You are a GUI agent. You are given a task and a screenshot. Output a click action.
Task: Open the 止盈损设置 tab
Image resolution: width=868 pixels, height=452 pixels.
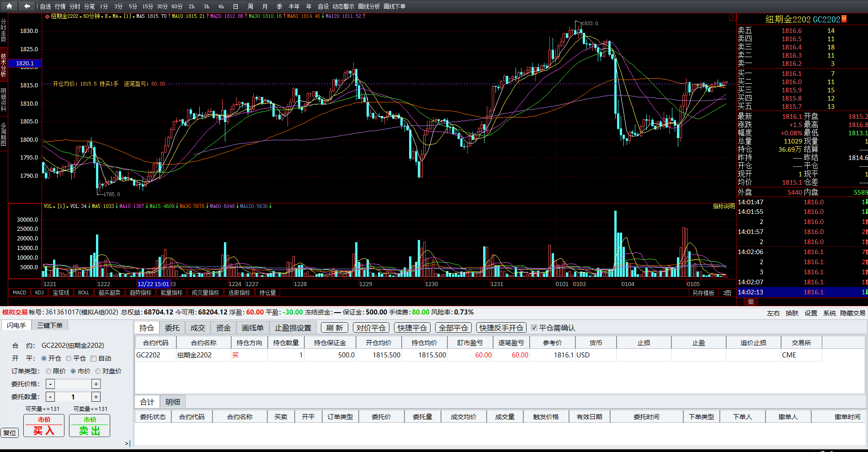pyautogui.click(x=293, y=328)
